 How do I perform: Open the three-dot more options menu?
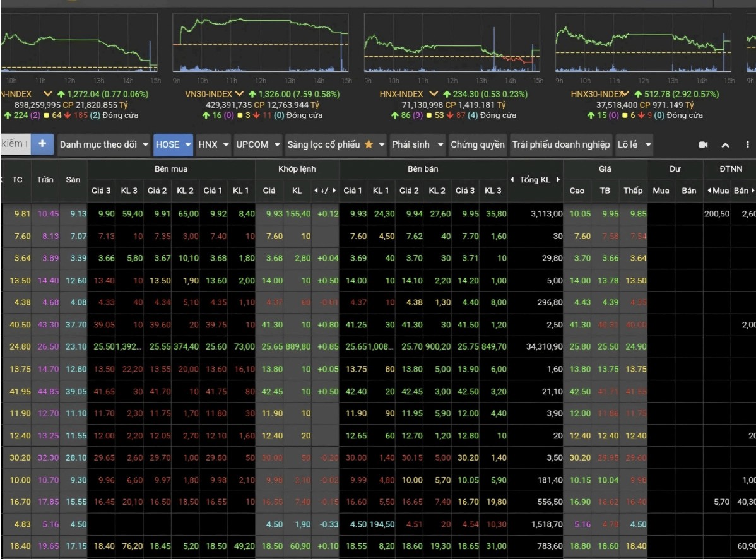pyautogui.click(x=747, y=145)
